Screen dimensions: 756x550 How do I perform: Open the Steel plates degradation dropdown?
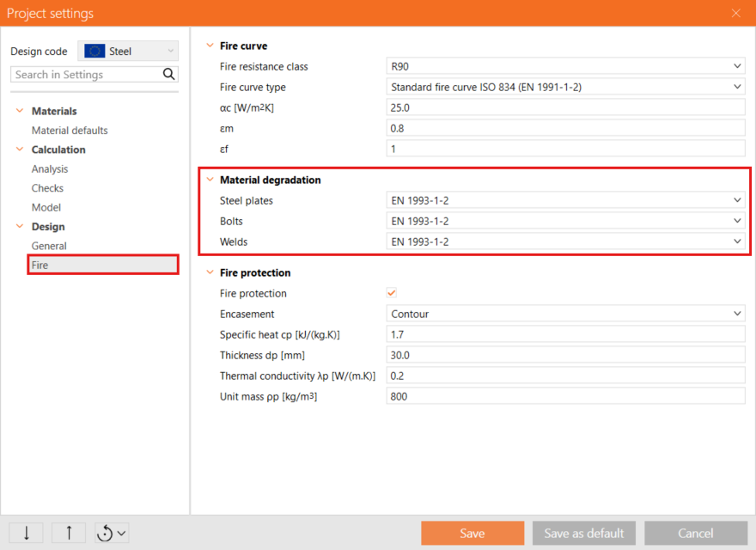[565, 200]
